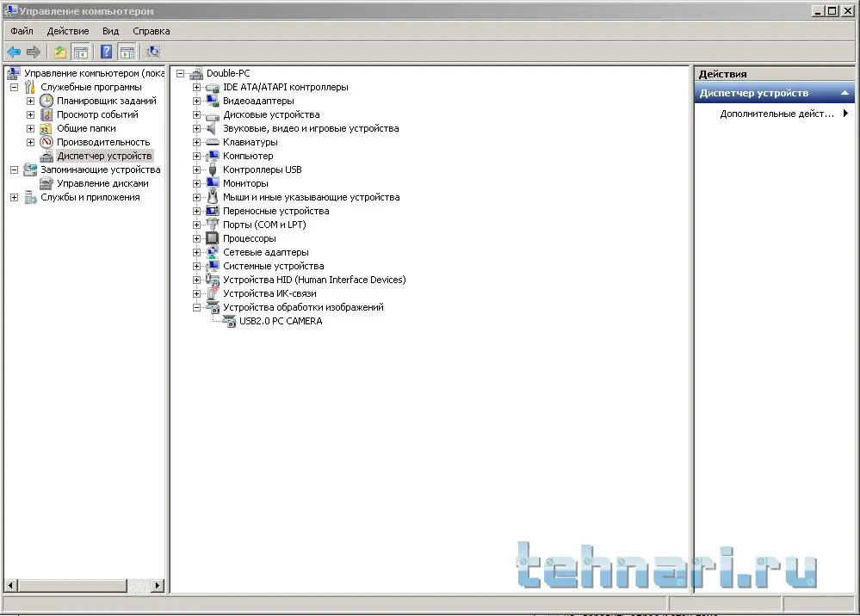860x616 pixels.
Task: Click the Процессоры chip icon
Action: coord(213,238)
